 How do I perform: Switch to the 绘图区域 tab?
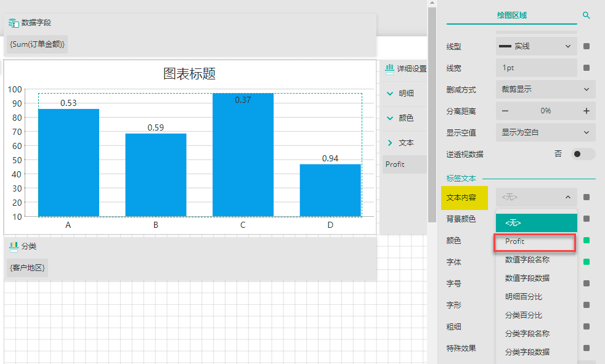[511, 15]
